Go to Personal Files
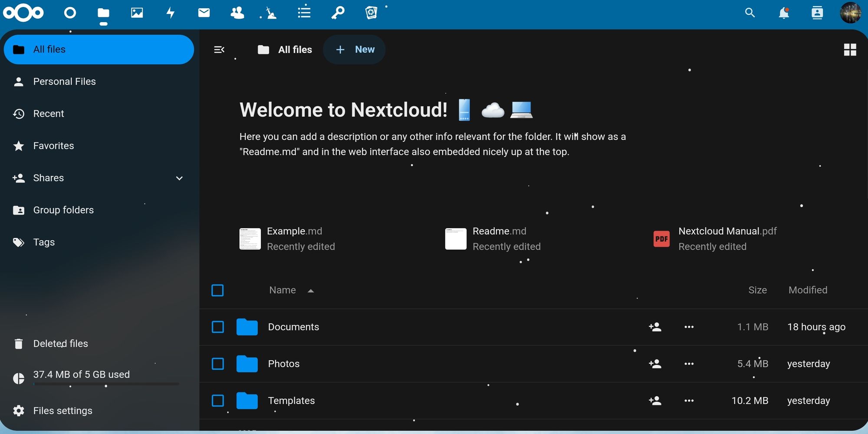 pyautogui.click(x=99, y=82)
